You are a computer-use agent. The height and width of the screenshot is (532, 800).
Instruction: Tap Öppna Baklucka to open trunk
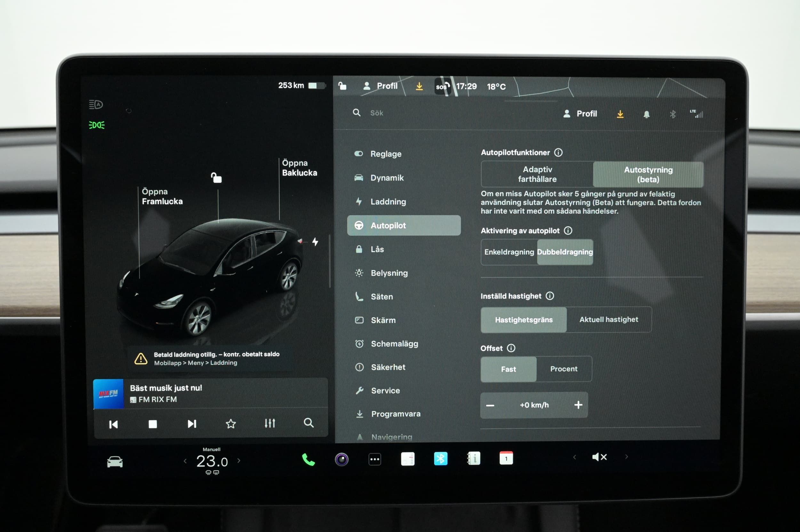(300, 168)
